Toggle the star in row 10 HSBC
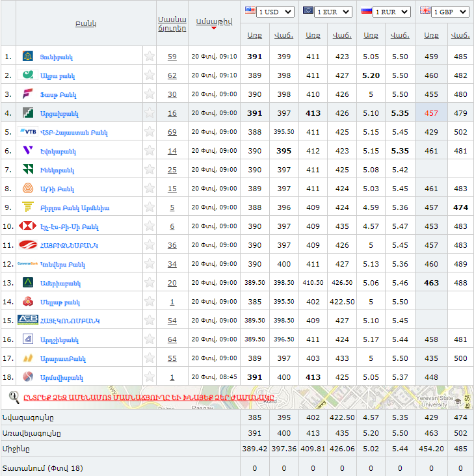Image resolution: width=474 pixels, height=476 pixels. 150,226
